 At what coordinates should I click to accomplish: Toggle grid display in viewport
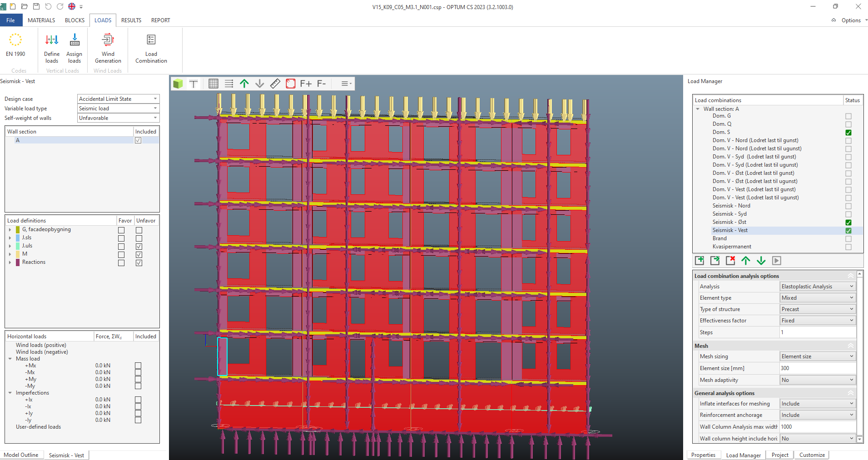click(212, 84)
